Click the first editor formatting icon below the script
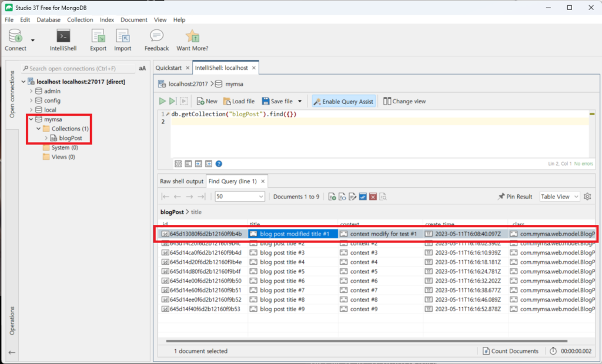The width and height of the screenshot is (602, 364). [178, 164]
